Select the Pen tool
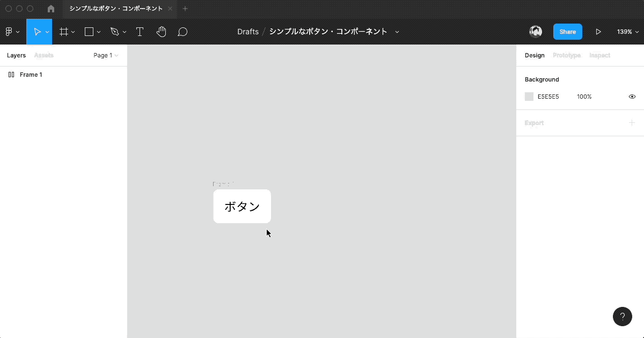This screenshot has width=644, height=338. tap(114, 31)
